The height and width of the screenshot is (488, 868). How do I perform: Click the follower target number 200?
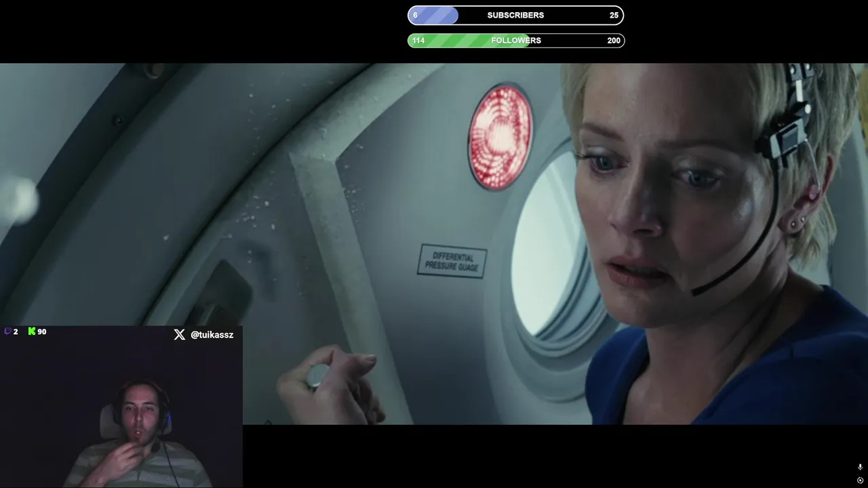click(614, 41)
